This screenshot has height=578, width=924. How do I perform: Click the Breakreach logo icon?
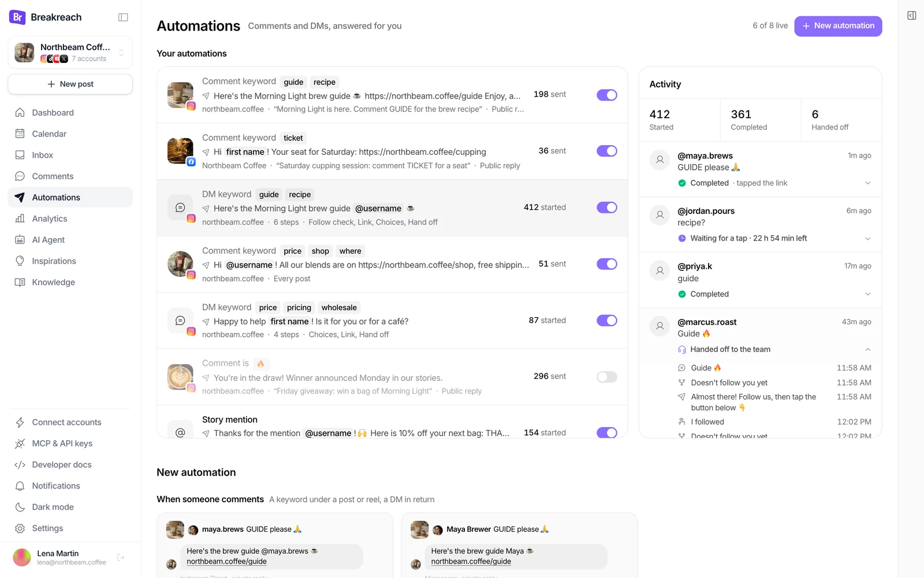pos(17,17)
